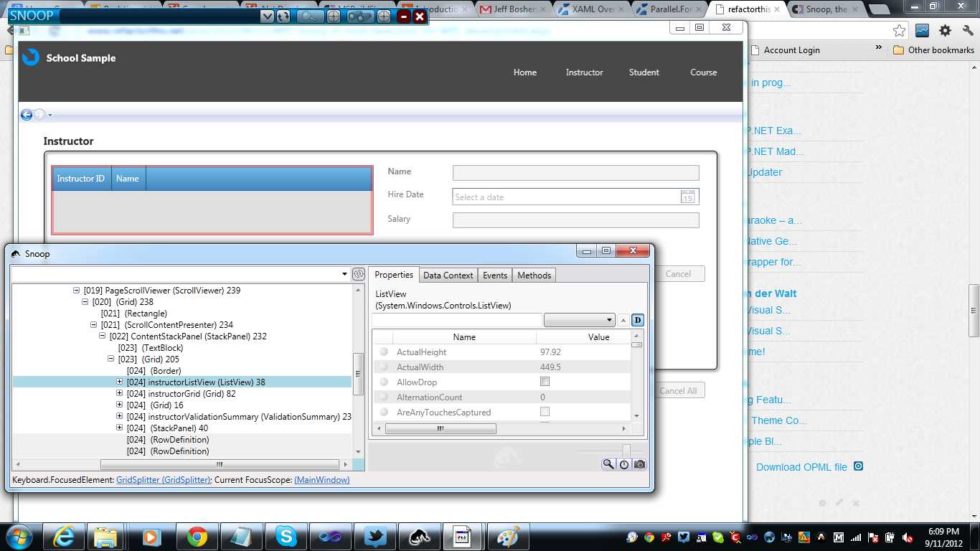Image resolution: width=980 pixels, height=551 pixels.
Task: Click the property filter text box
Action: click(457, 320)
